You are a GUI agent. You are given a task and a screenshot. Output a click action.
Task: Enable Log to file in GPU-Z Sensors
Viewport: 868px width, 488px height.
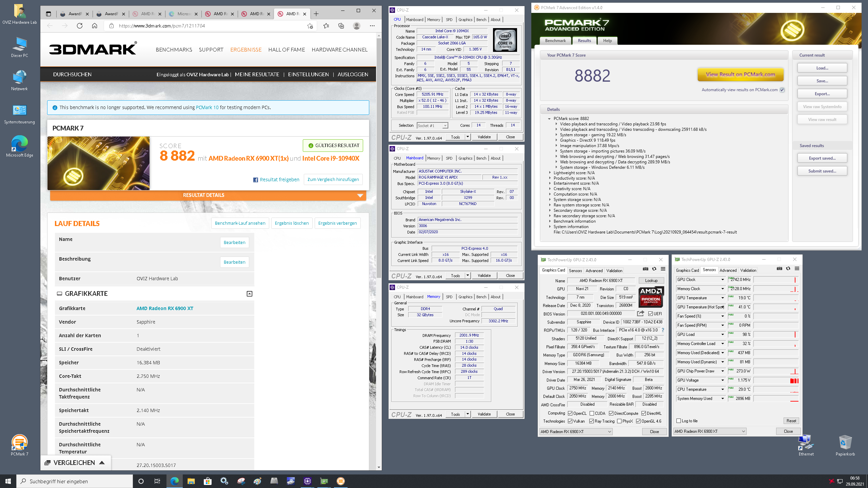coord(678,421)
